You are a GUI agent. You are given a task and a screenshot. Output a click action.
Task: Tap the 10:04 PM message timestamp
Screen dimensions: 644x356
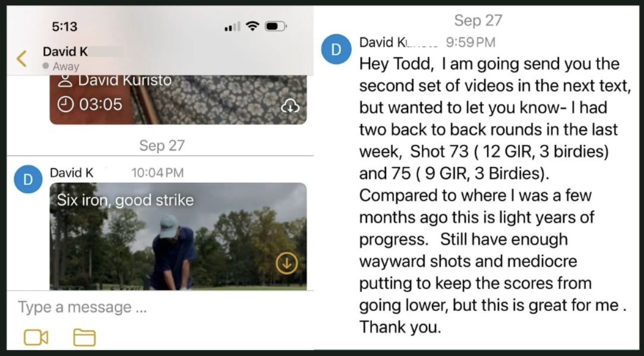157,173
